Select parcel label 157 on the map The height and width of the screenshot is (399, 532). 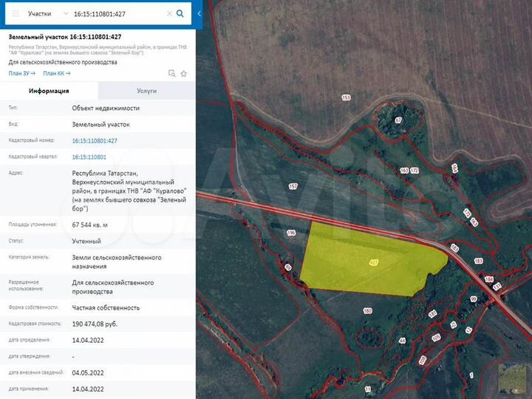click(x=293, y=186)
